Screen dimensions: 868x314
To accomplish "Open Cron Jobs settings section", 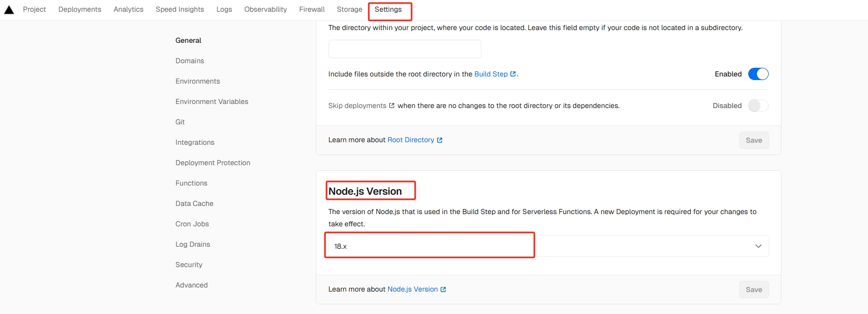I will [192, 224].
